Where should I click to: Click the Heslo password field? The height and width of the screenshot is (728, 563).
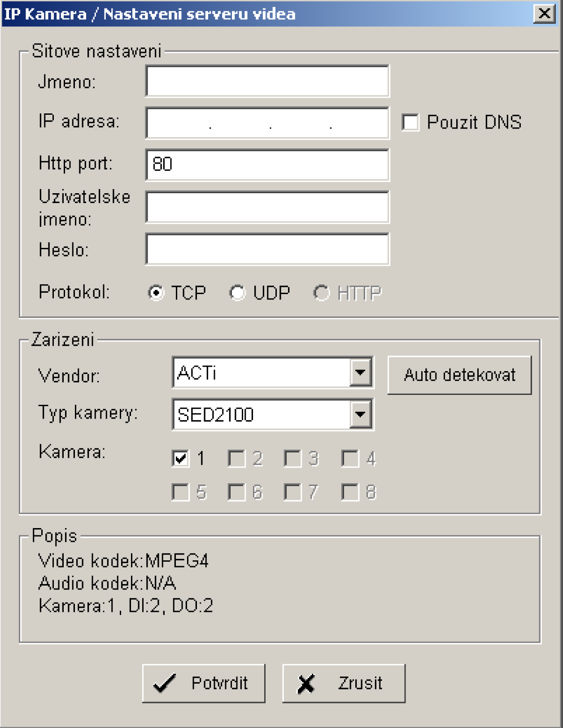pos(267,249)
